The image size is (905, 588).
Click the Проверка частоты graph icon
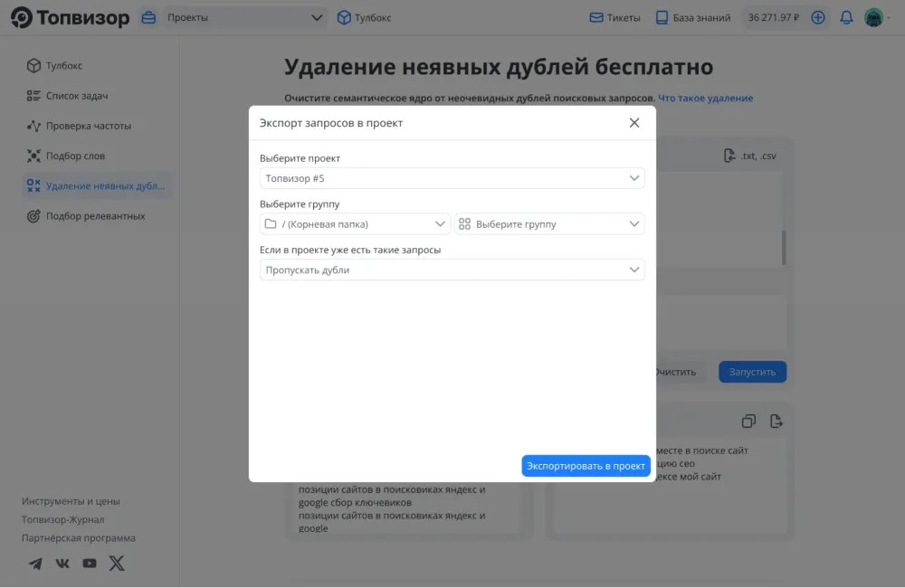click(x=33, y=126)
